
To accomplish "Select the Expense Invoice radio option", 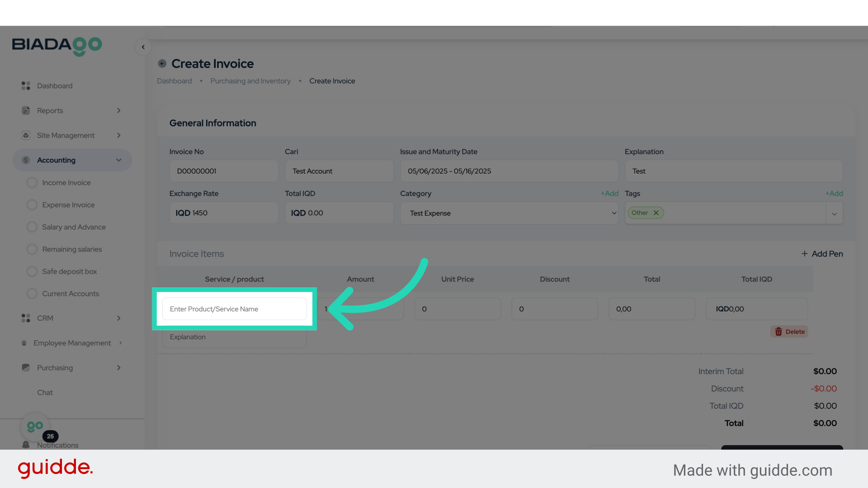I will 32,204.
